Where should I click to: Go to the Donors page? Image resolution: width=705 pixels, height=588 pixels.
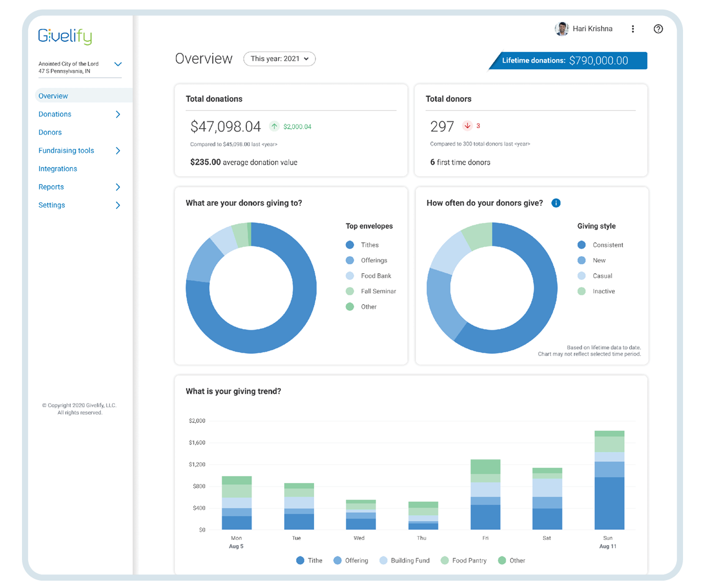(50, 133)
